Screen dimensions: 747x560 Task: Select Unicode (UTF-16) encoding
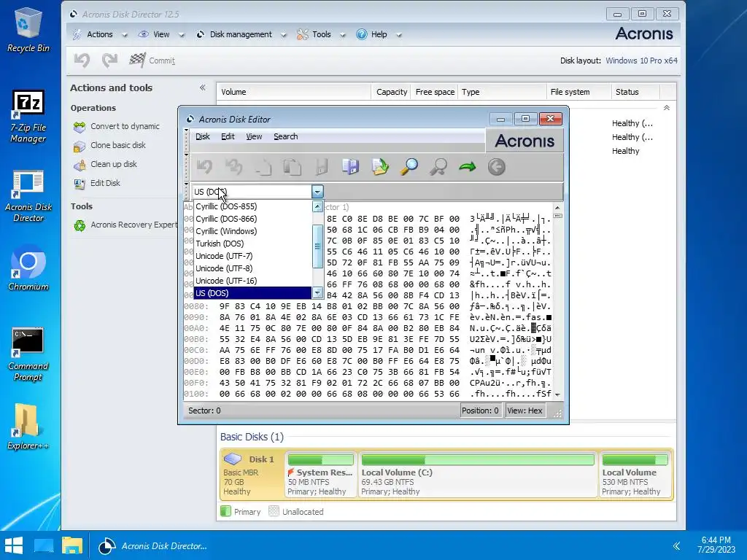(252, 281)
